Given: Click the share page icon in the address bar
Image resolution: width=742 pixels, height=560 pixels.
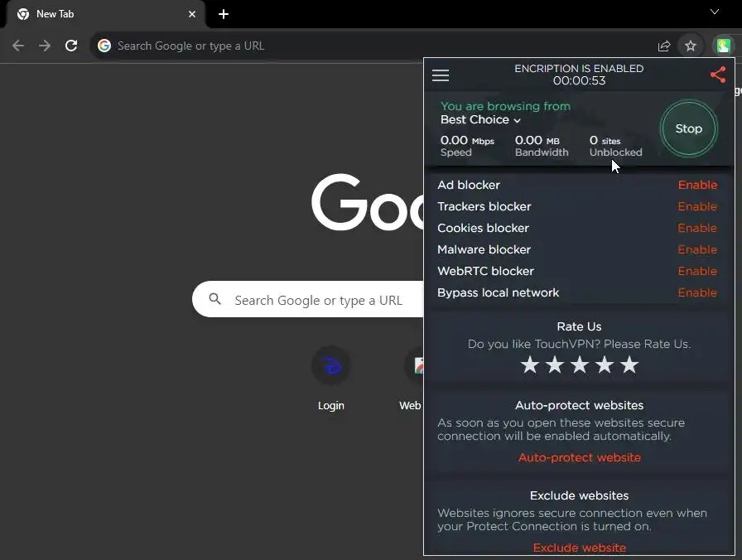Looking at the screenshot, I should click(664, 46).
